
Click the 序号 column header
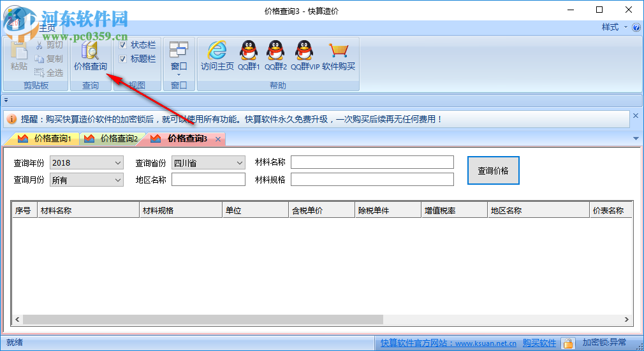24,210
